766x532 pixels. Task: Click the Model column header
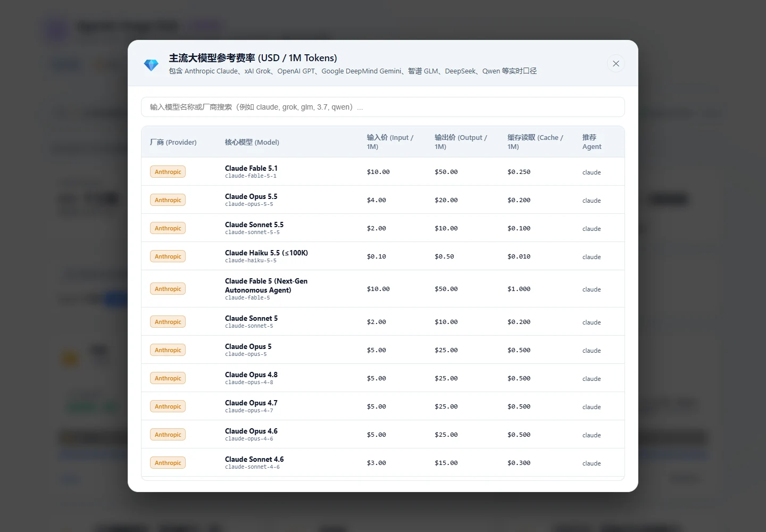click(x=252, y=142)
